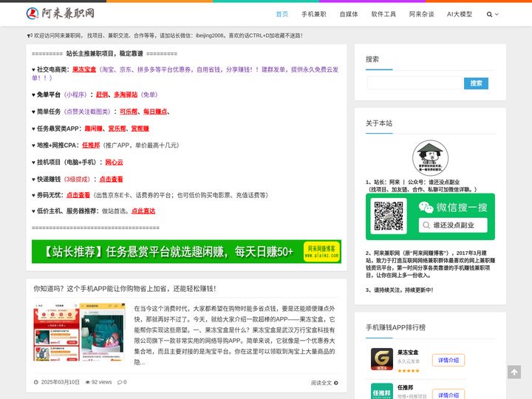The width and height of the screenshot is (532, 399).
Task: Click the magnifier search icon in navbar
Action: [x=489, y=14]
